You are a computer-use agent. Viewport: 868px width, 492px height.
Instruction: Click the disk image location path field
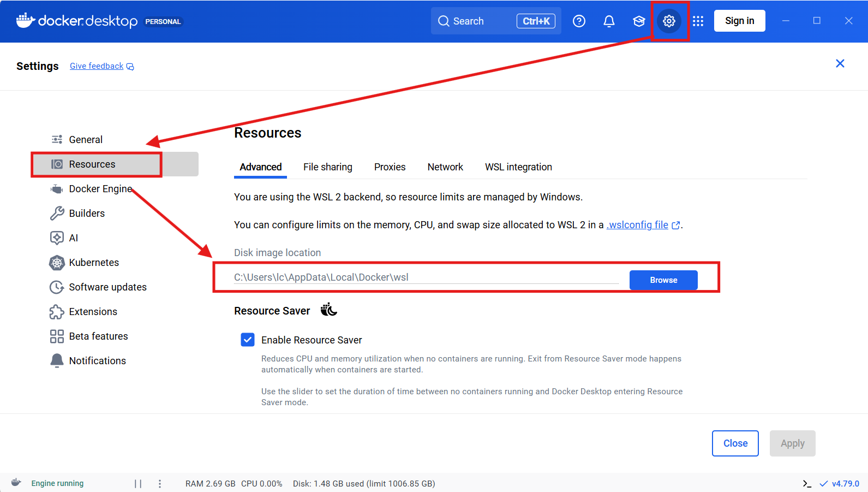(x=426, y=277)
